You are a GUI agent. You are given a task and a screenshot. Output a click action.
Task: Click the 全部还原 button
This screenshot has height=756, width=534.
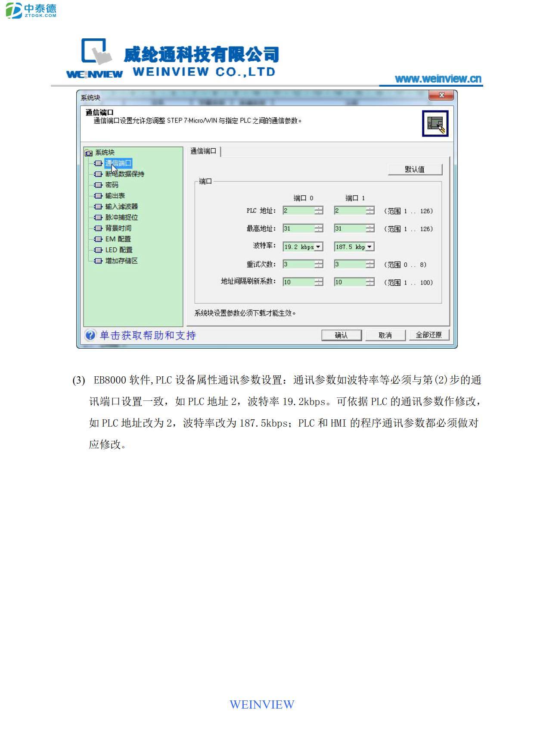(x=429, y=335)
